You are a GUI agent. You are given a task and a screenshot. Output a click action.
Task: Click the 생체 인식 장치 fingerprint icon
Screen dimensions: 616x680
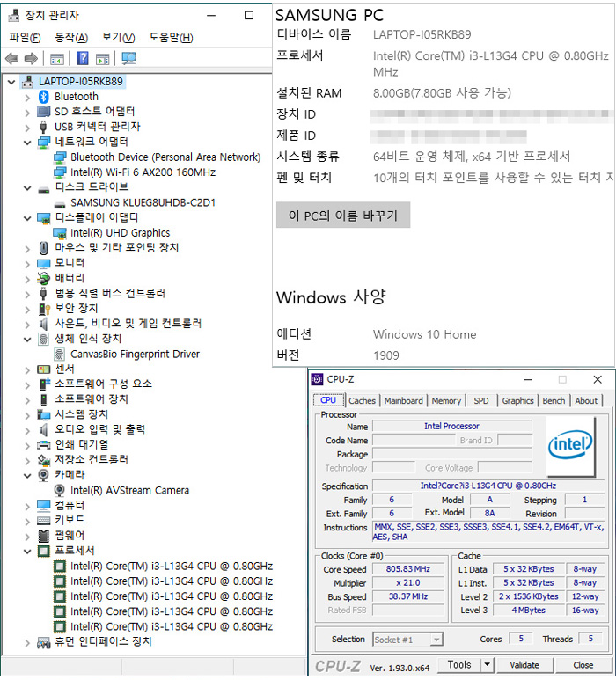click(x=43, y=339)
